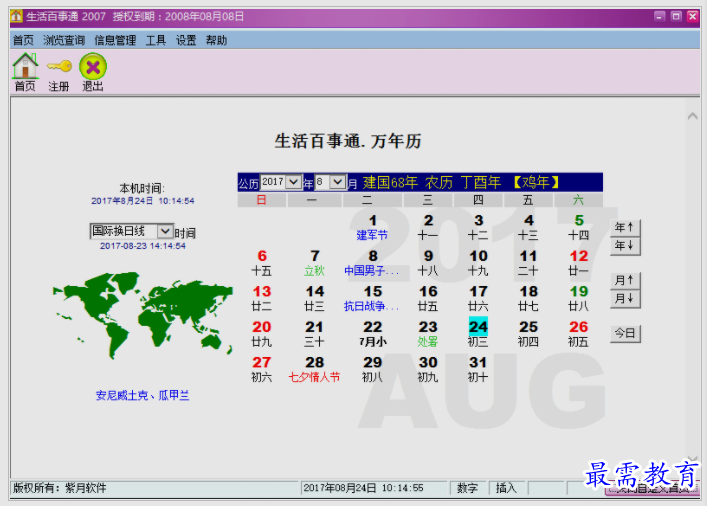Select date 31 初十
The width and height of the screenshot is (707, 506).
478,369
